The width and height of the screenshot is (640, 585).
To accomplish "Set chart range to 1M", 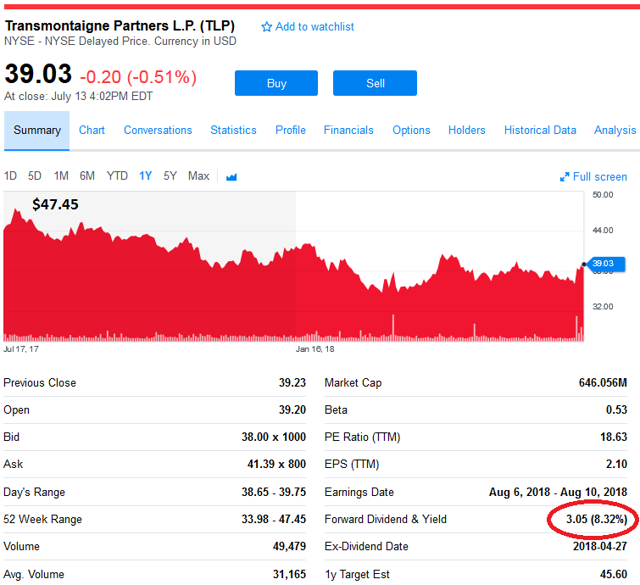I will click(x=61, y=176).
